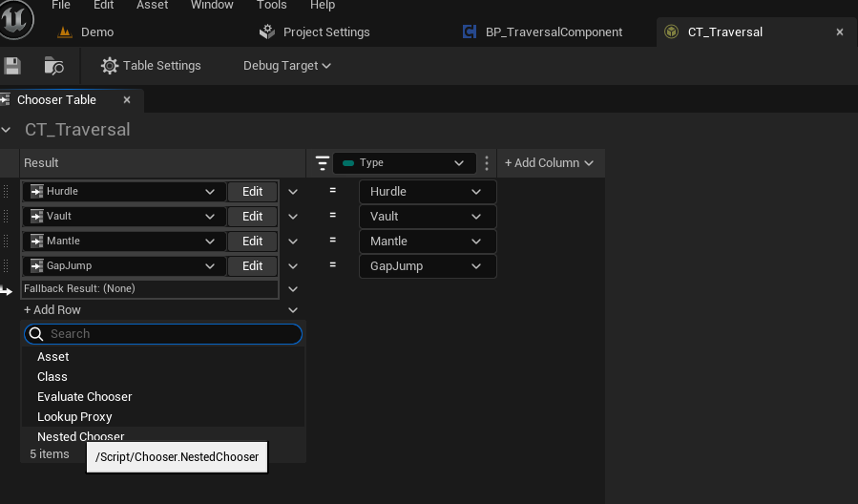Click the Result column header
The width and height of the screenshot is (858, 504).
tap(163, 163)
